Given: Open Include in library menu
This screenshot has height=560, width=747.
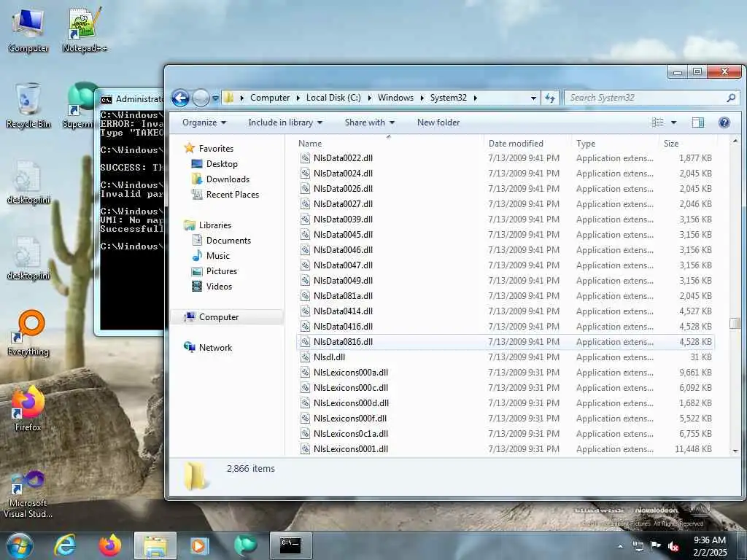Looking at the screenshot, I should [285, 122].
